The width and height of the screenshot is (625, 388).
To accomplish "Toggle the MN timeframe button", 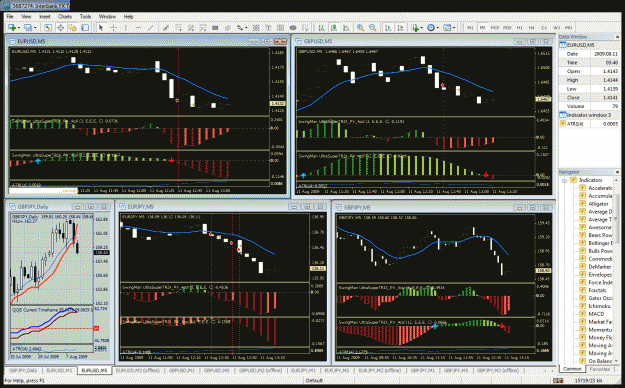I will pos(569,28).
